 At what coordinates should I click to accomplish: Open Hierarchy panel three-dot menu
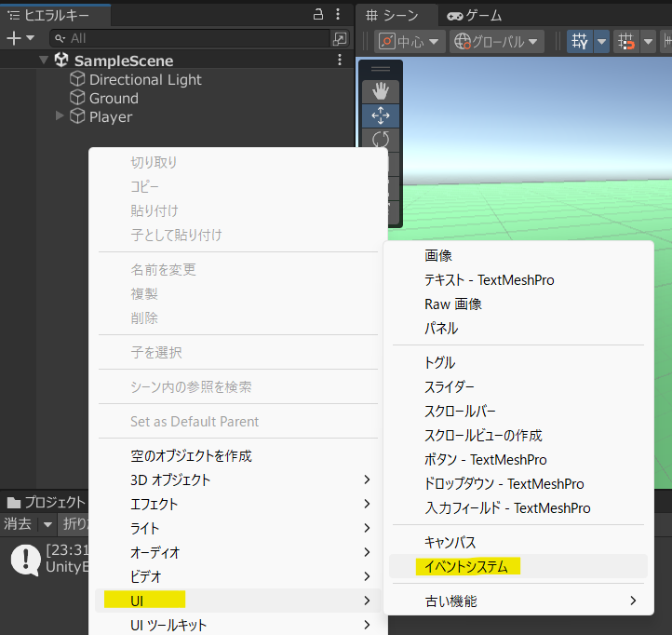click(338, 14)
